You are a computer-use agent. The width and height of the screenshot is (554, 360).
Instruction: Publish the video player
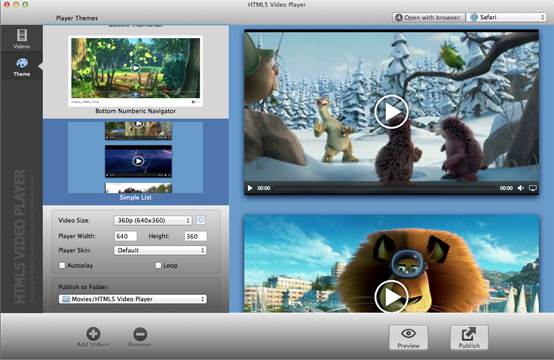(469, 338)
